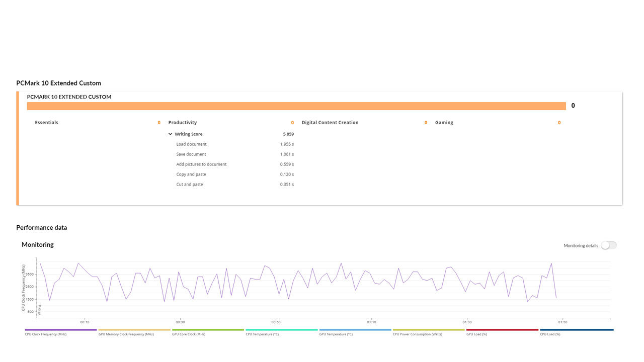Click the 00:10 time axis label

tap(85, 322)
